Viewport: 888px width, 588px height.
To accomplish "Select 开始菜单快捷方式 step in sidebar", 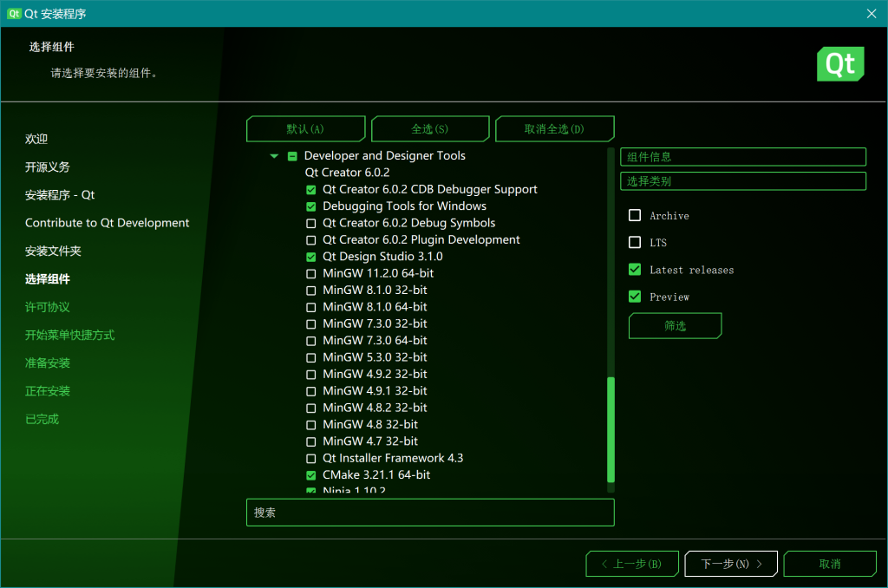I will 69,336.
